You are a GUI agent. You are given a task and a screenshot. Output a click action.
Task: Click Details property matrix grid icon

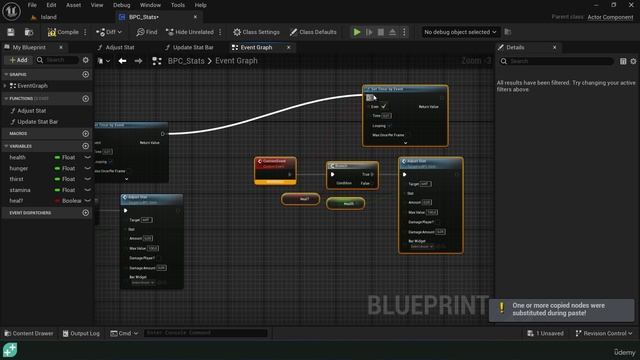tap(623, 61)
